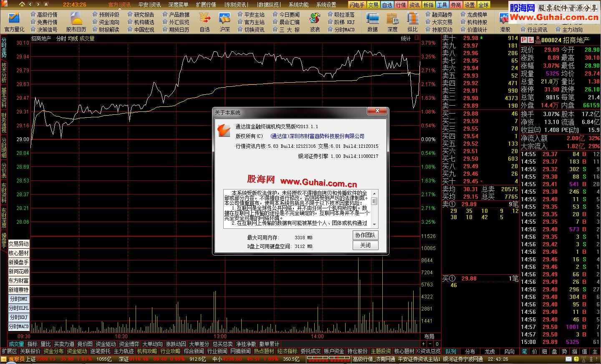Click 关闭 button in About dialog
The width and height of the screenshot is (601, 364).
coord(365,245)
